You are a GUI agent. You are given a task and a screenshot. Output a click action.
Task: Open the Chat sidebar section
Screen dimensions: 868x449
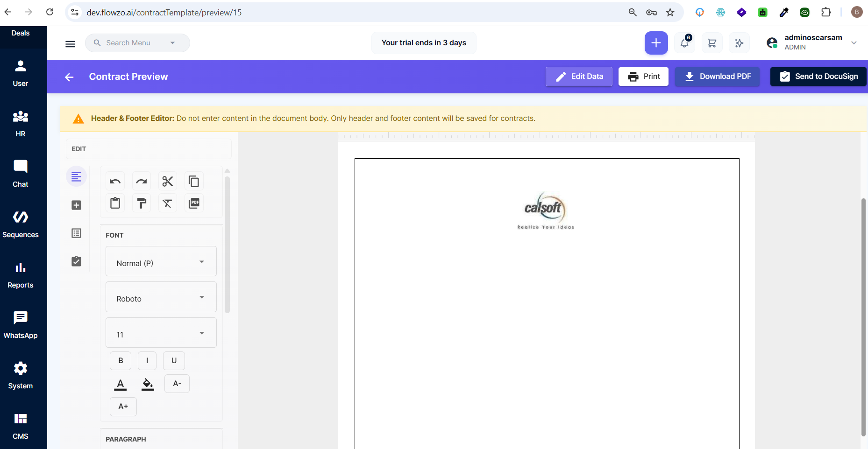pos(21,174)
